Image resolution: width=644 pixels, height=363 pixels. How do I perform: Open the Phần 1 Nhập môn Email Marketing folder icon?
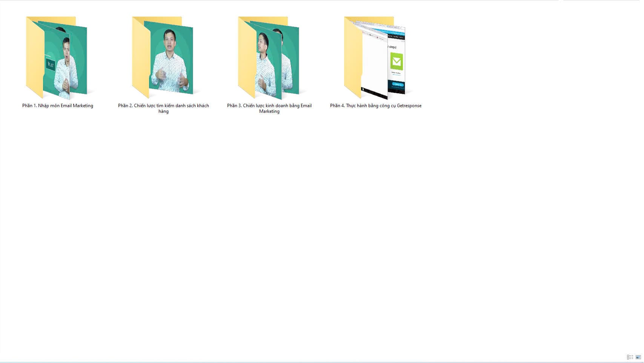pyautogui.click(x=57, y=57)
